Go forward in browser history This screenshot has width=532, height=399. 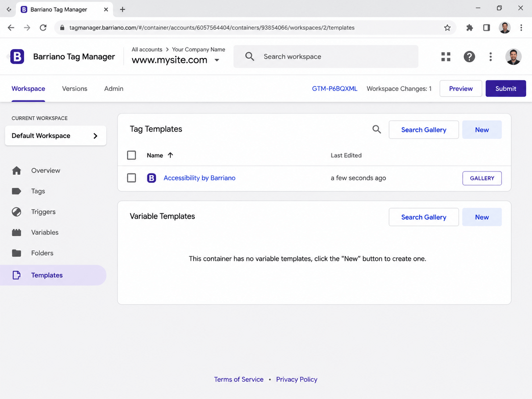click(27, 28)
